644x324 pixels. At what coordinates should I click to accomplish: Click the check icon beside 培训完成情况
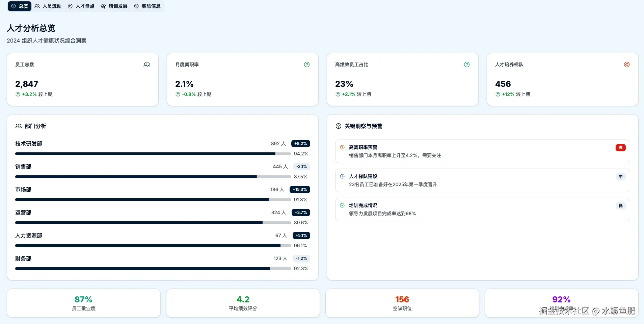pos(342,205)
